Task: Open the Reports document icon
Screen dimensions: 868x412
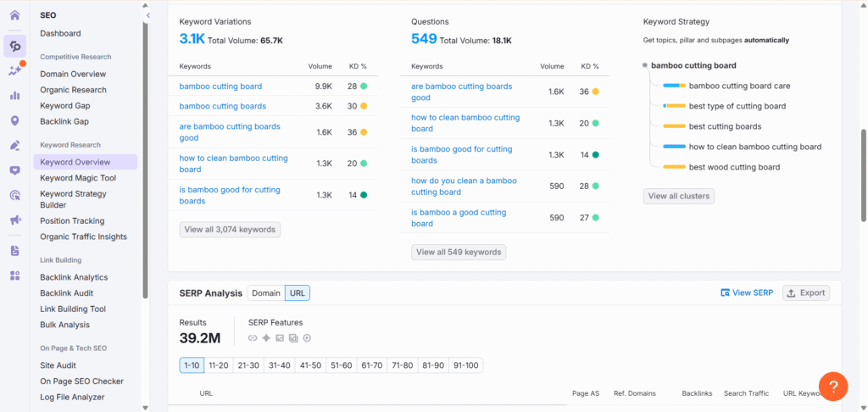Action: [15, 251]
